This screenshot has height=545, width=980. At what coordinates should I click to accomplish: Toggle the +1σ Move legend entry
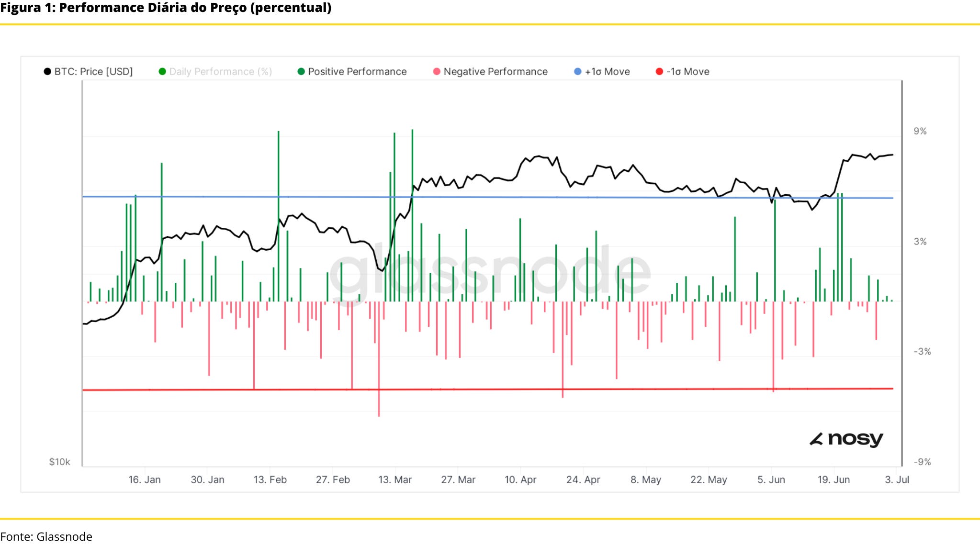[x=607, y=72]
